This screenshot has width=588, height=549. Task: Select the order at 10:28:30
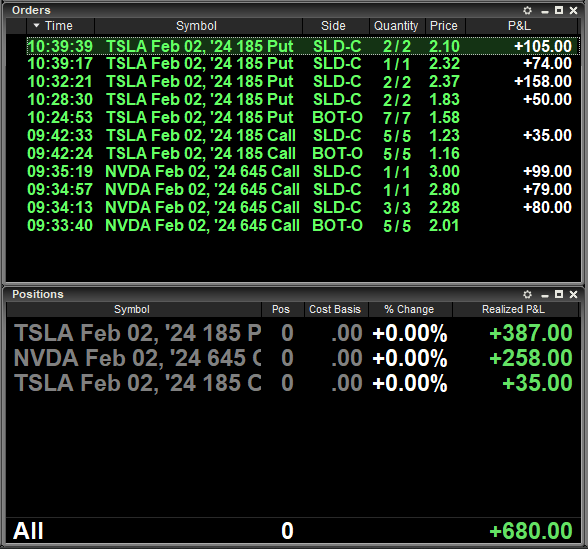coord(303,99)
